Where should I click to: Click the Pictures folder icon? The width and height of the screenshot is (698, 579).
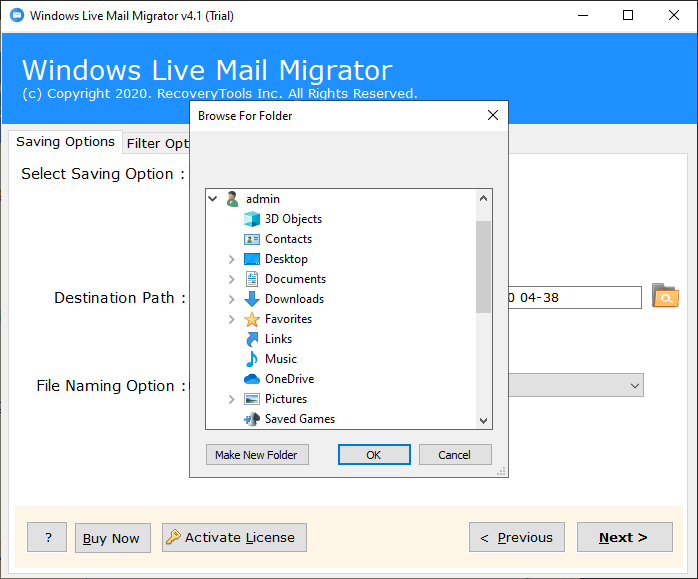[x=252, y=399]
